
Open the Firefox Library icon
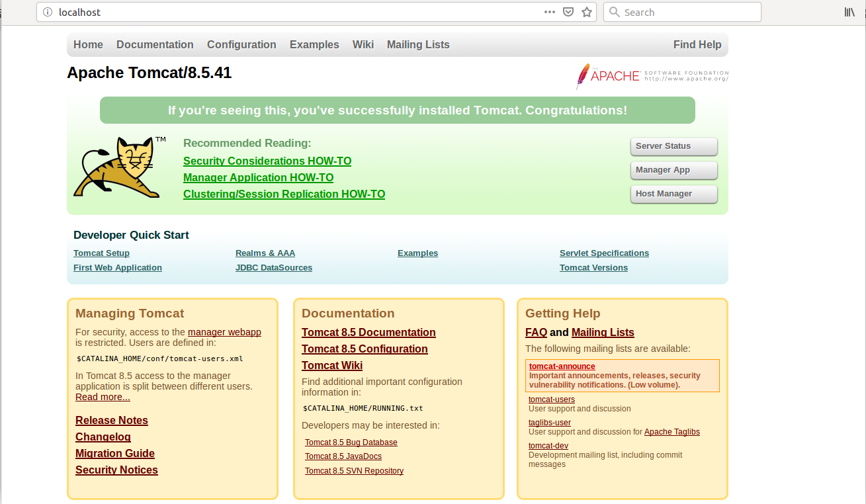coord(849,12)
